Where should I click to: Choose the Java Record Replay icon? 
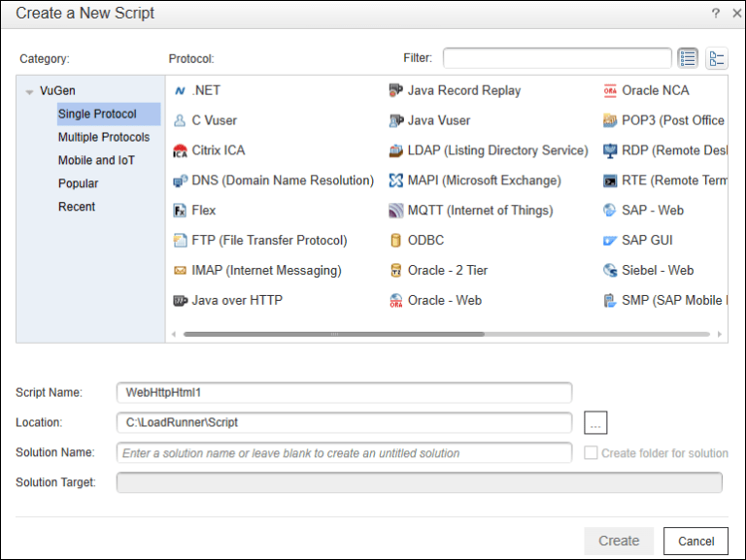[396, 90]
